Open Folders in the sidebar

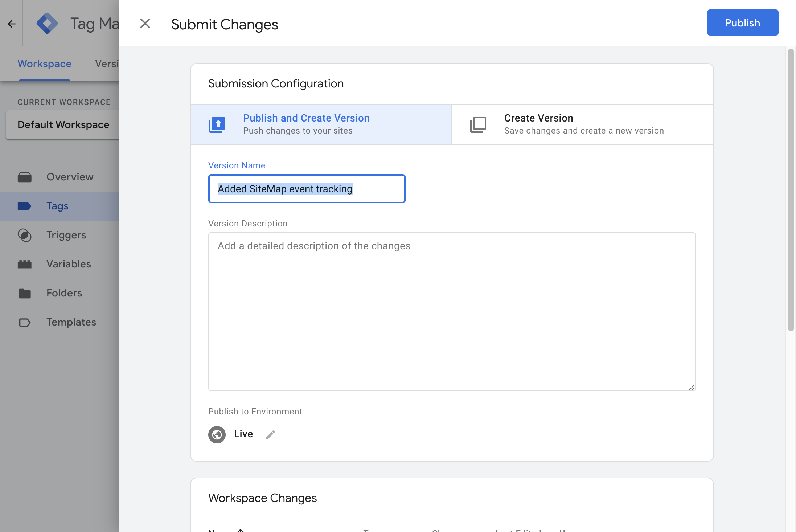click(60, 293)
